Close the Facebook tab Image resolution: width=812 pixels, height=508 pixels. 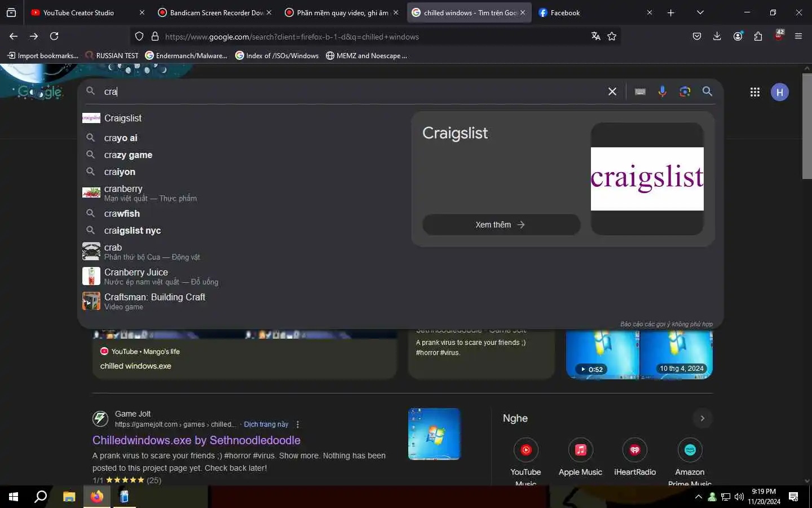649,12
